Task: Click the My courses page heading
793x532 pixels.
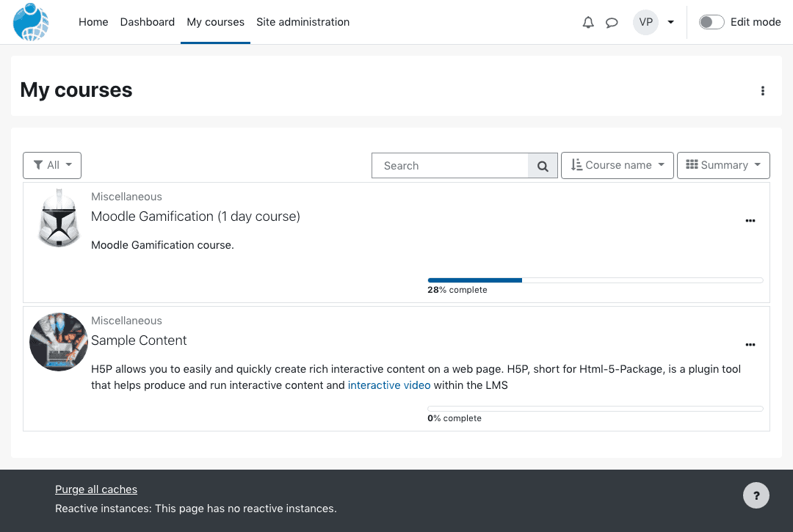Action: point(76,90)
